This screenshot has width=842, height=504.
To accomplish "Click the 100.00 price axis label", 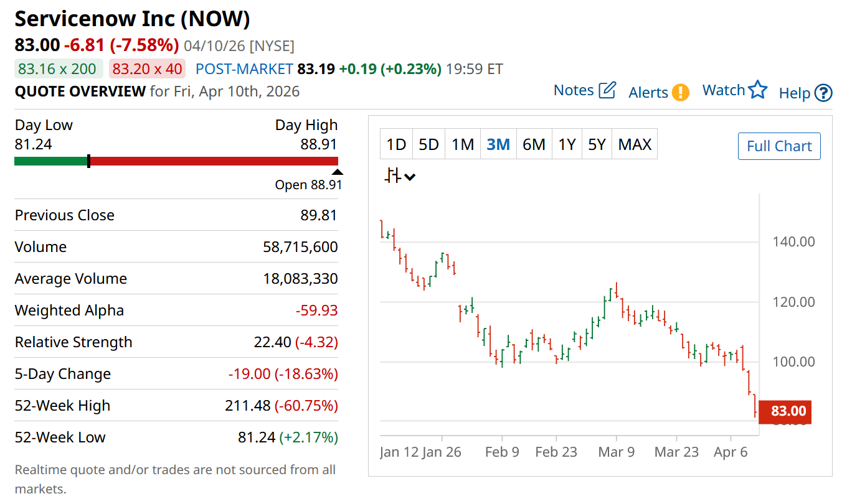I will tap(793, 362).
